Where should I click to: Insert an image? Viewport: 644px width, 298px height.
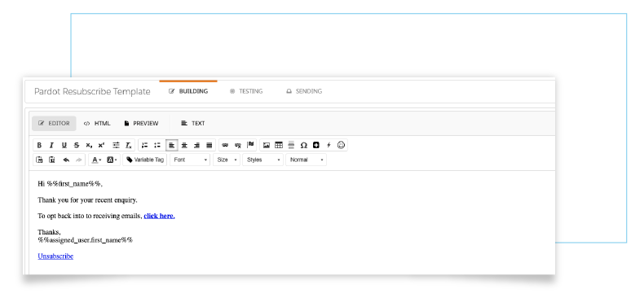tap(267, 145)
